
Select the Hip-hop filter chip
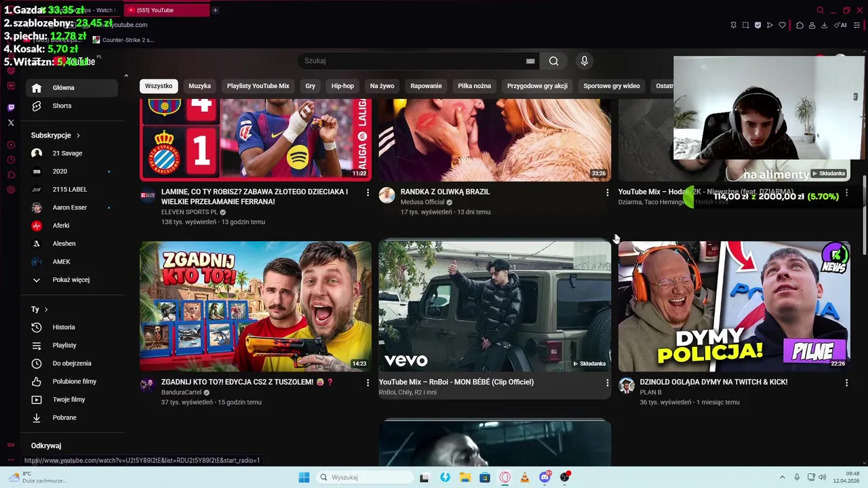[x=342, y=86]
